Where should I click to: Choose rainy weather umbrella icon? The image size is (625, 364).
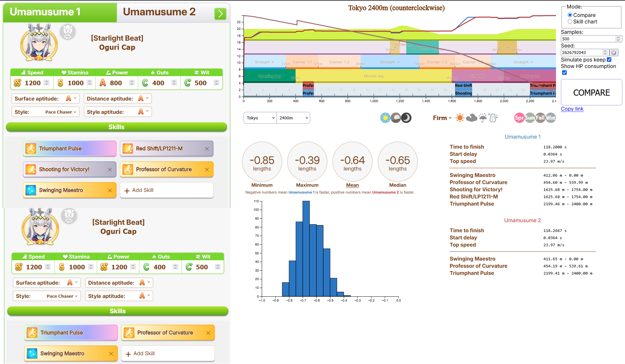(483, 118)
